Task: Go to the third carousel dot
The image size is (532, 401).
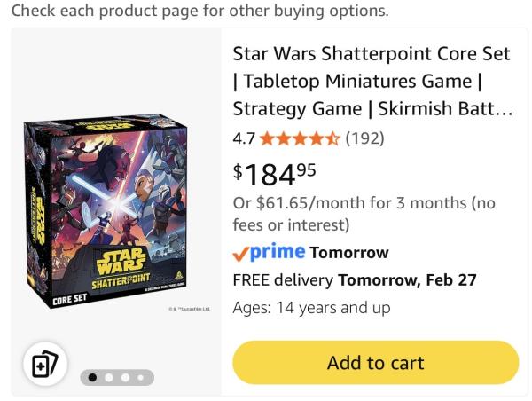Action: pyautogui.click(x=125, y=378)
